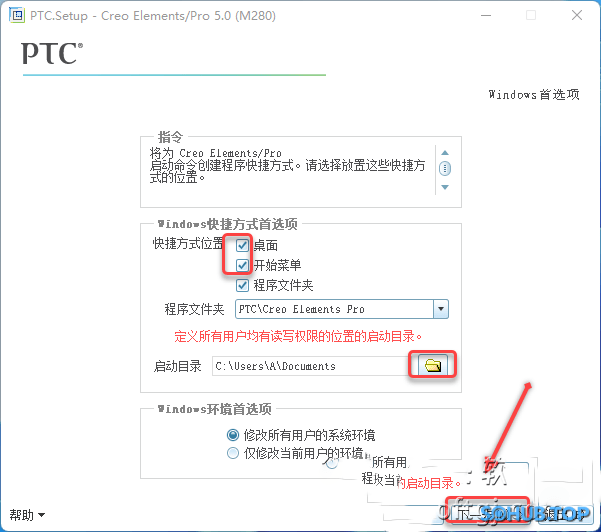Screen dimensions: 601x532
Task: Click the red startup directory warning text
Action: point(298,336)
